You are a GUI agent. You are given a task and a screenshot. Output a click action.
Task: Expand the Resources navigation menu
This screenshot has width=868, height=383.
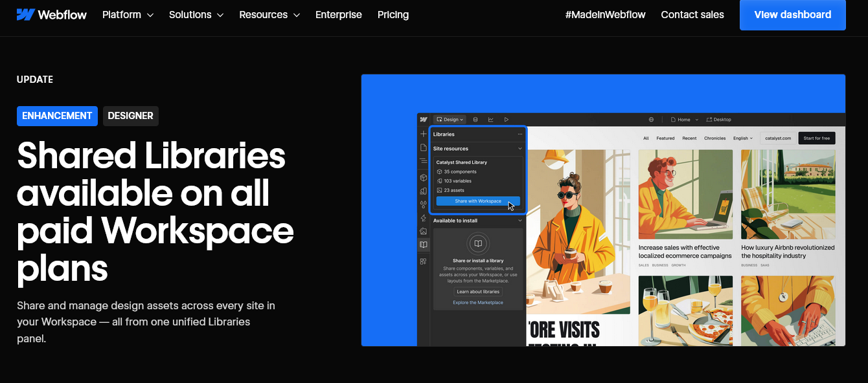pos(269,14)
